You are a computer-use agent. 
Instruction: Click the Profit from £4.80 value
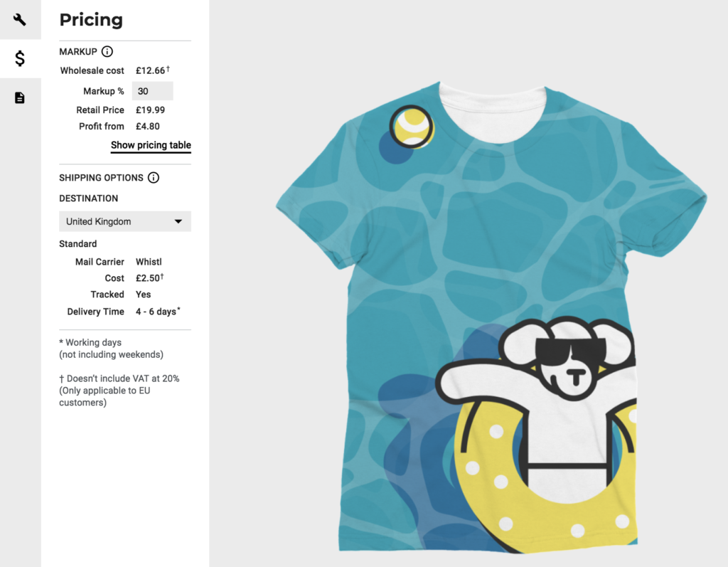point(148,127)
